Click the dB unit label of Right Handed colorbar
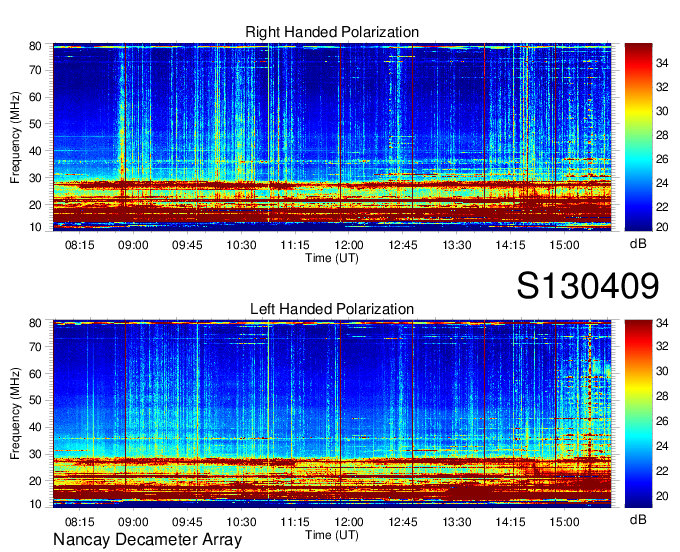This screenshot has width=680, height=552. pyautogui.click(x=638, y=244)
